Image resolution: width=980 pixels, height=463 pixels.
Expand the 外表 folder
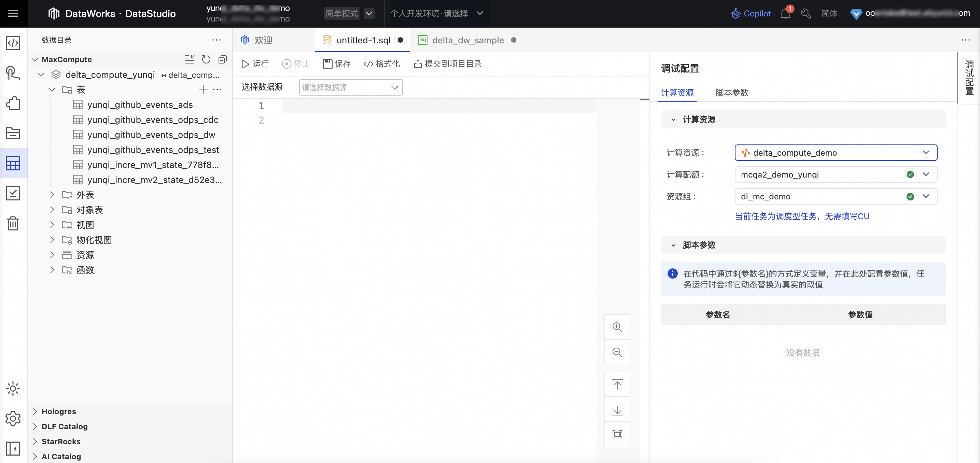52,195
